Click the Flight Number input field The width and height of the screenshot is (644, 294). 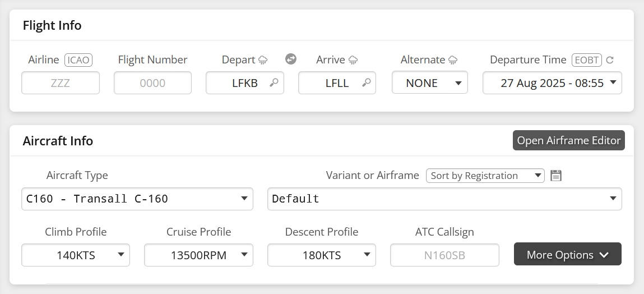(152, 83)
